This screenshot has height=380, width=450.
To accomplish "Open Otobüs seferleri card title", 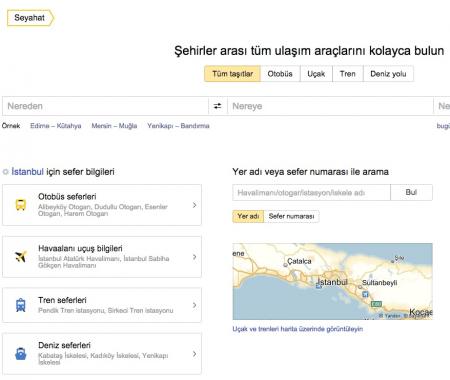I will 67,196.
